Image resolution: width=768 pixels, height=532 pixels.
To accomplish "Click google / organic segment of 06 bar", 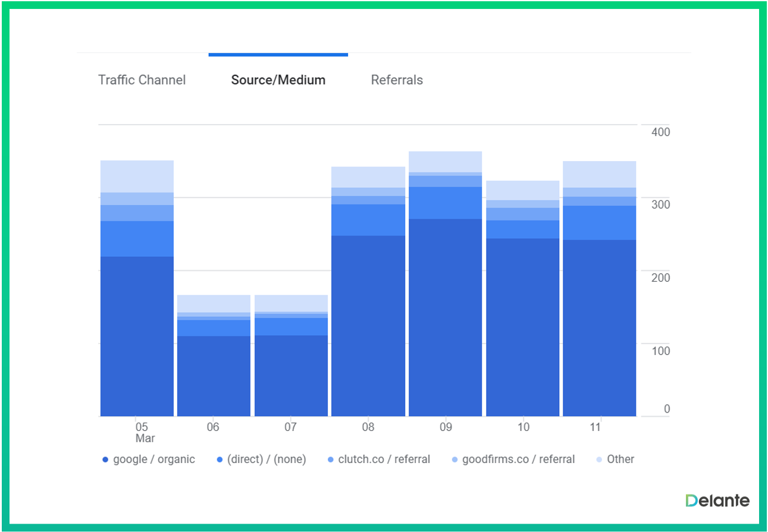I will coord(214,376).
